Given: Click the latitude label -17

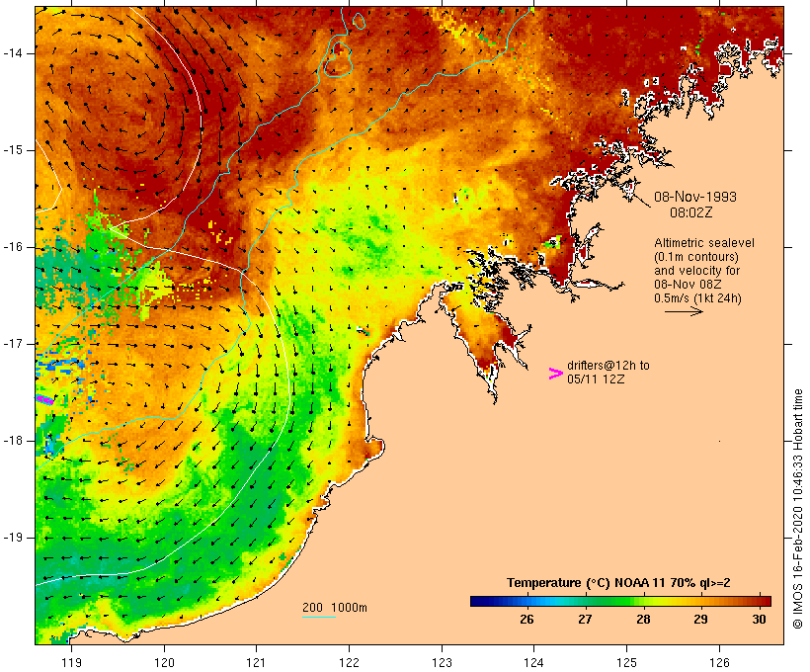Looking at the screenshot, I should pyautogui.click(x=13, y=344).
